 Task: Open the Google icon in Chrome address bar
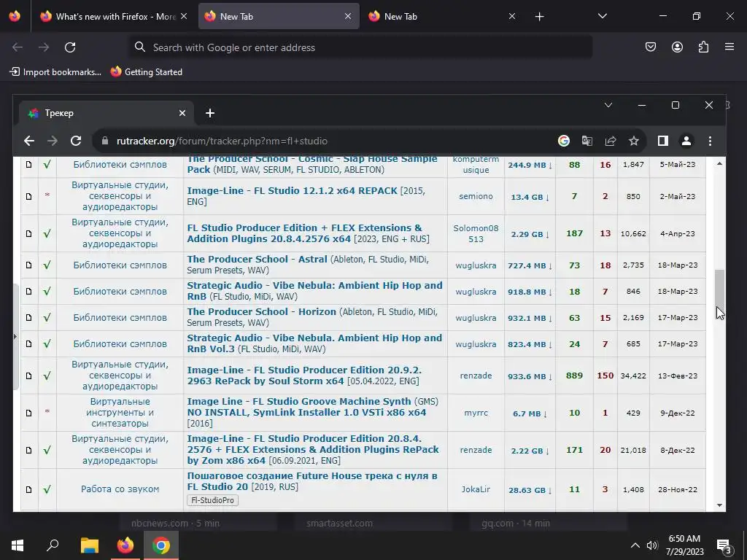pos(564,141)
